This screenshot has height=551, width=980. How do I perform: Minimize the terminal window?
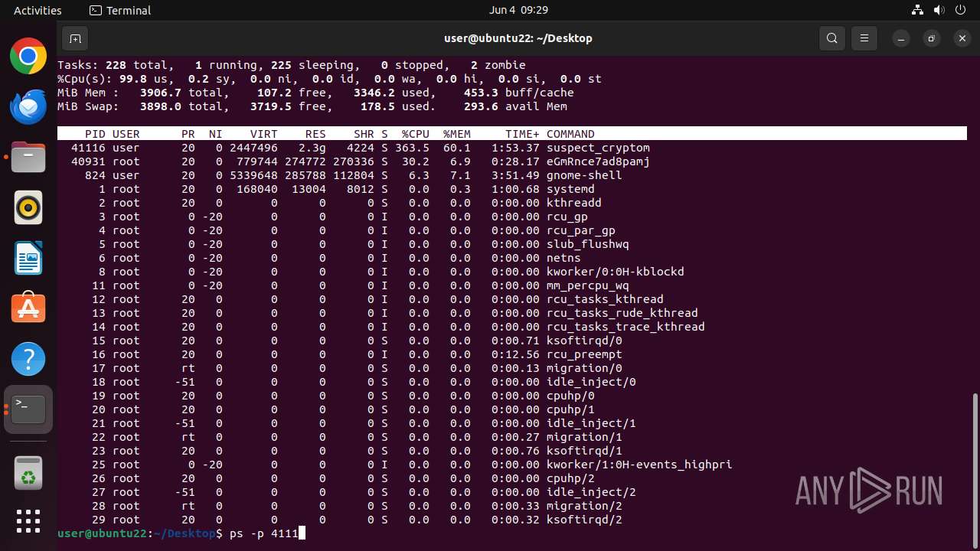(901, 38)
